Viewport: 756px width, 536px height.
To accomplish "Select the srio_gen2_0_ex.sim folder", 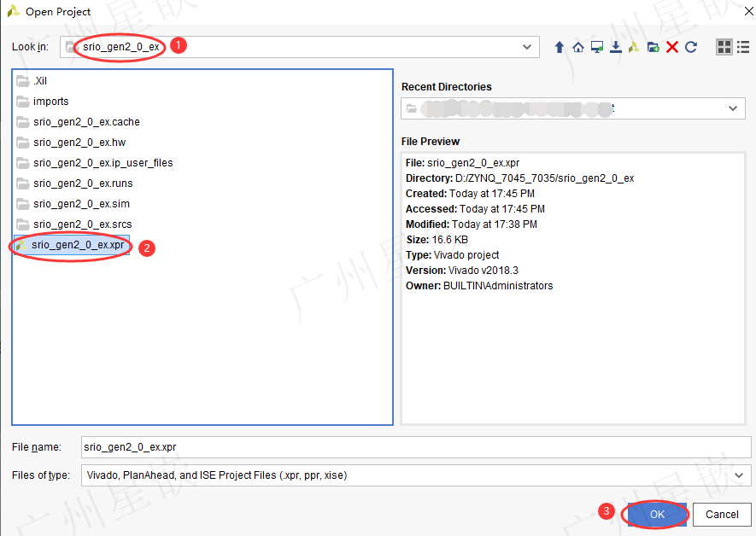I will pos(73,204).
